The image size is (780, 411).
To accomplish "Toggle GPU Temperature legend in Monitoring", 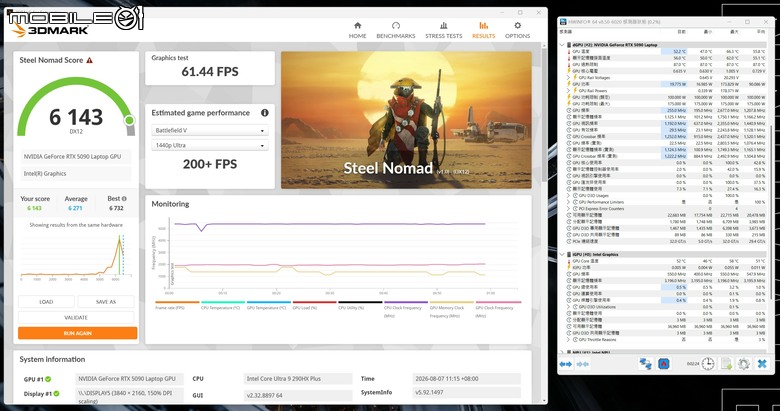I will [x=268, y=305].
